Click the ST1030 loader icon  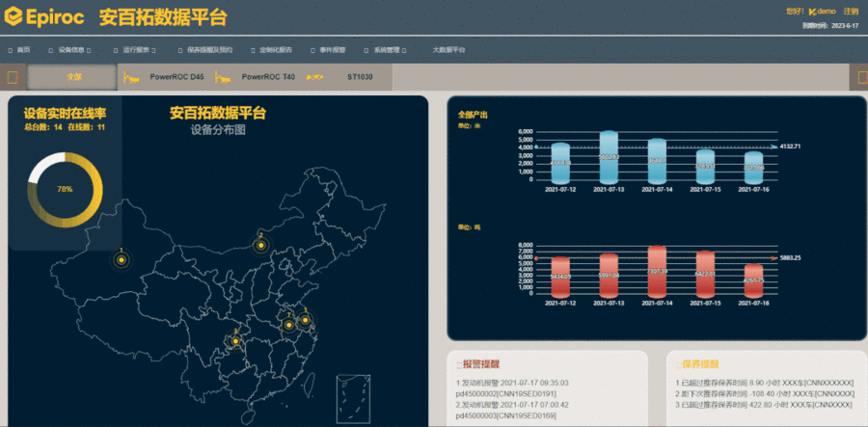pyautogui.click(x=315, y=77)
